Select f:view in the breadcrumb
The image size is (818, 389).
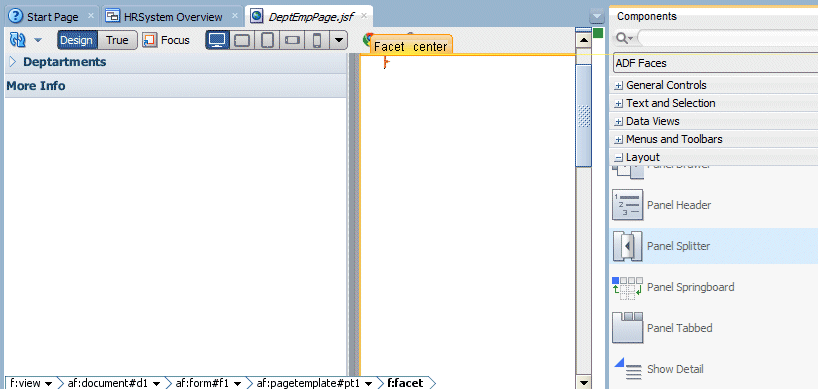[x=25, y=383]
